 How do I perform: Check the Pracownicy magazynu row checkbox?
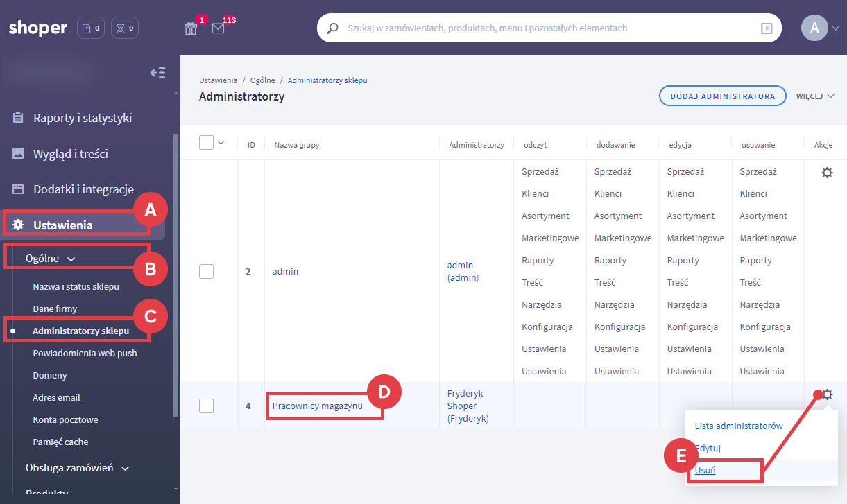(206, 406)
